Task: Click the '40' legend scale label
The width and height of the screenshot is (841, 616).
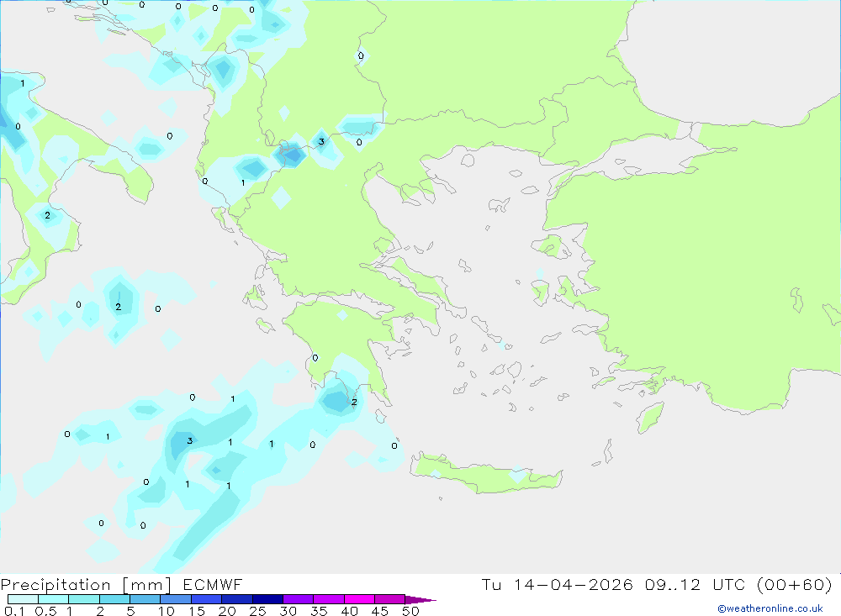Action: (350, 611)
